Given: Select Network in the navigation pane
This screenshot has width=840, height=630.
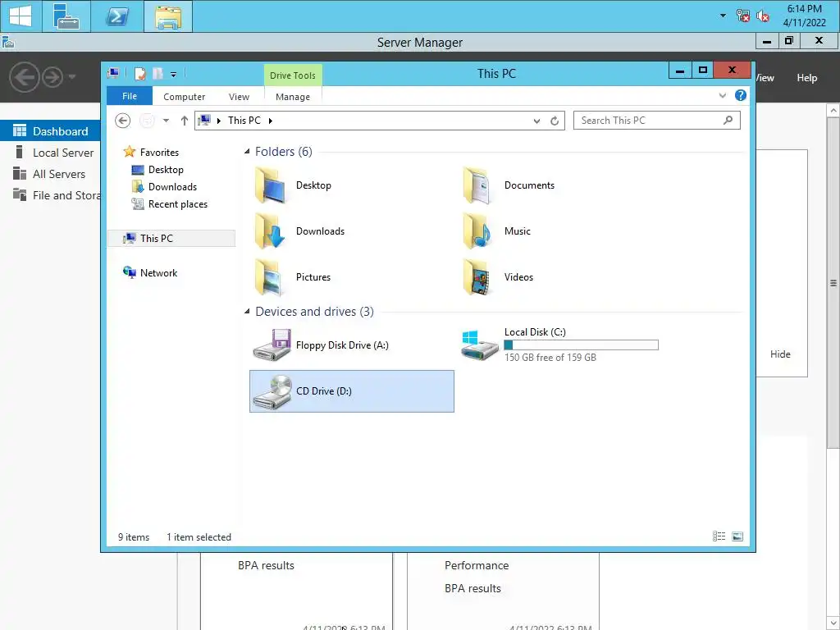Looking at the screenshot, I should pyautogui.click(x=158, y=272).
